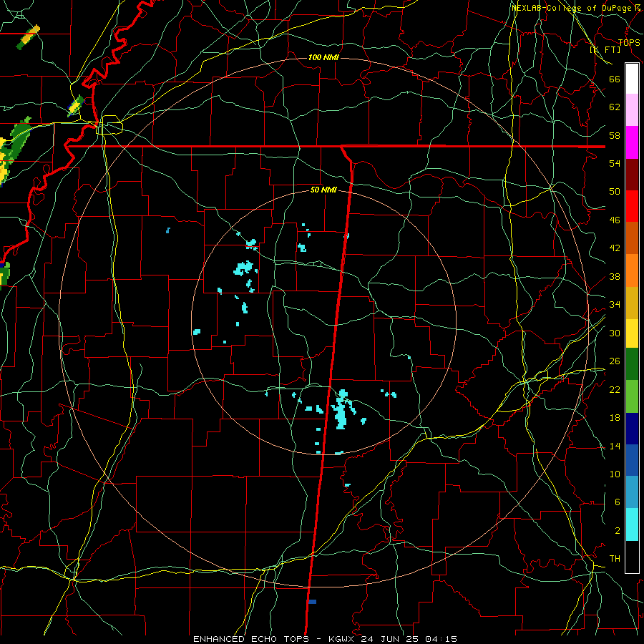Click the bright red legend swatch

(632, 206)
